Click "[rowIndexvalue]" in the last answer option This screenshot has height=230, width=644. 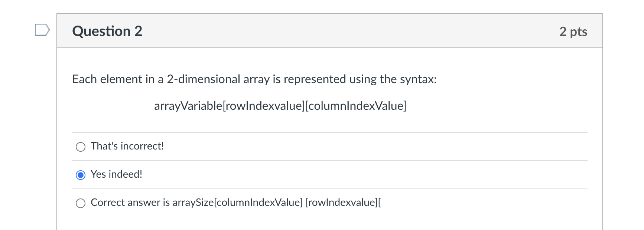(342, 203)
